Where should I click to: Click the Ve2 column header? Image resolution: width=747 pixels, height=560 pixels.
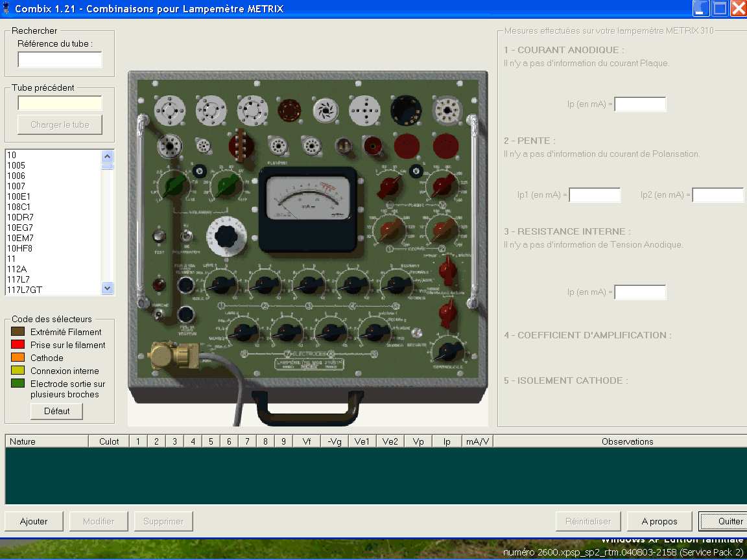click(x=390, y=441)
